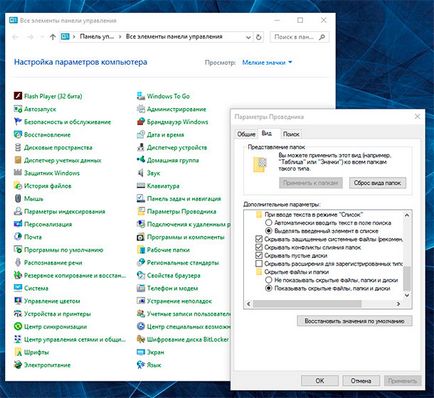Image resolution: width=434 pixels, height=398 pixels.
Task: Open the Почта icon
Action: (x=18, y=237)
